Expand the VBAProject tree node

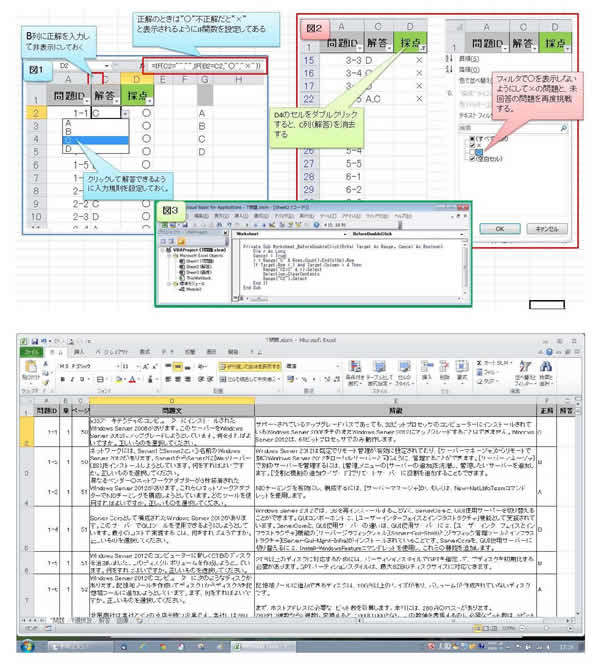pos(163,250)
